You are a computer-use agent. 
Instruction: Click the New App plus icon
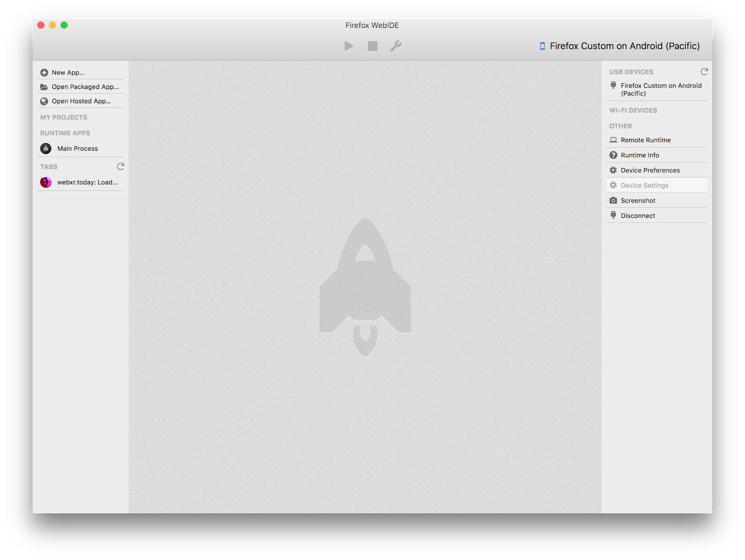[x=44, y=73]
